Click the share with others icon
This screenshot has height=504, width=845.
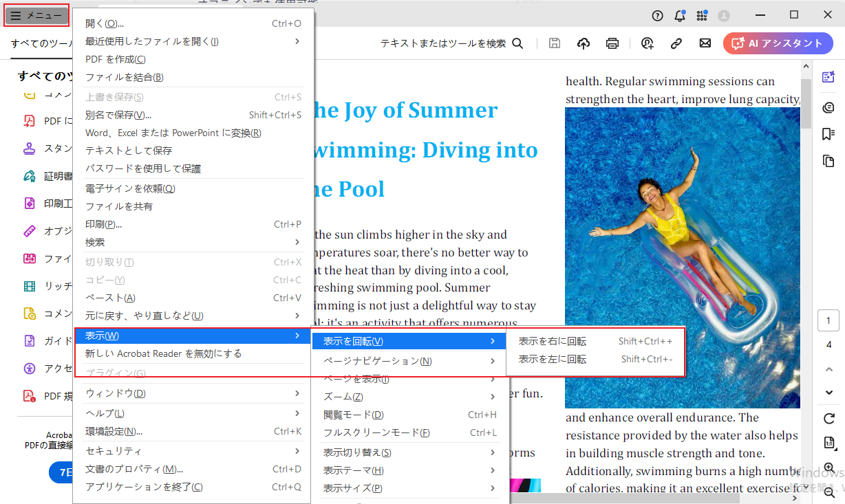(648, 43)
